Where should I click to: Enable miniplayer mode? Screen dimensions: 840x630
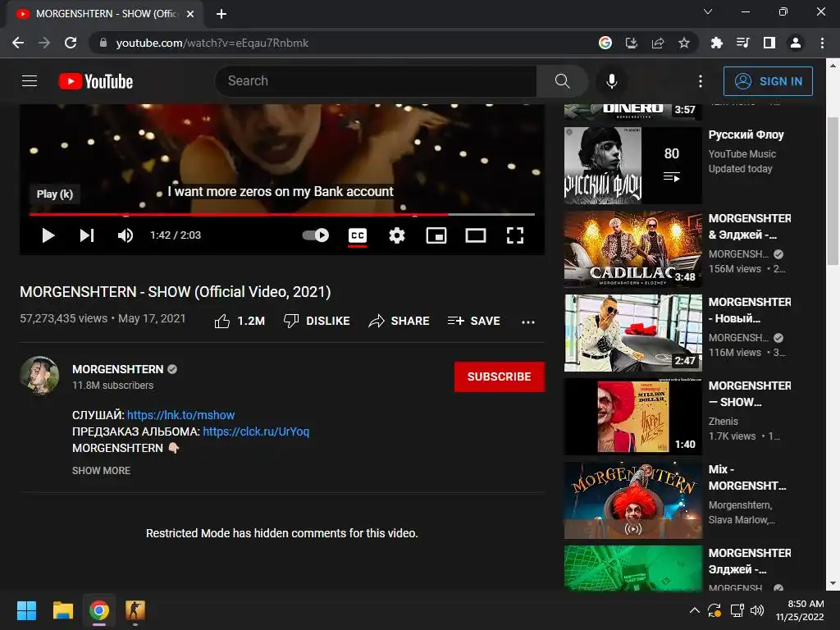[436, 235]
